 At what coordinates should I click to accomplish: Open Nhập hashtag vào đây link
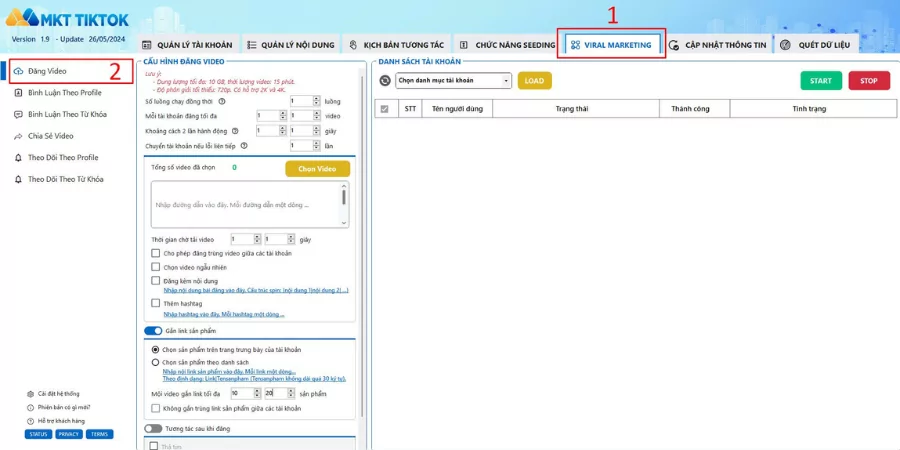coord(224,315)
